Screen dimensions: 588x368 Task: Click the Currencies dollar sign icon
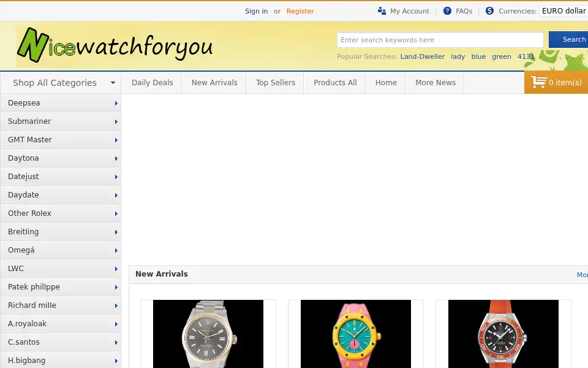489,11
